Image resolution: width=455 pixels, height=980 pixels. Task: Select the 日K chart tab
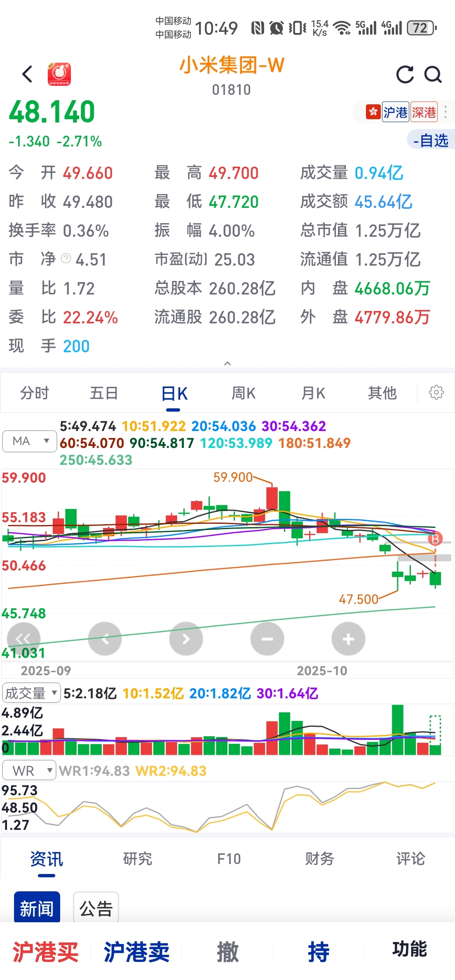point(174,394)
